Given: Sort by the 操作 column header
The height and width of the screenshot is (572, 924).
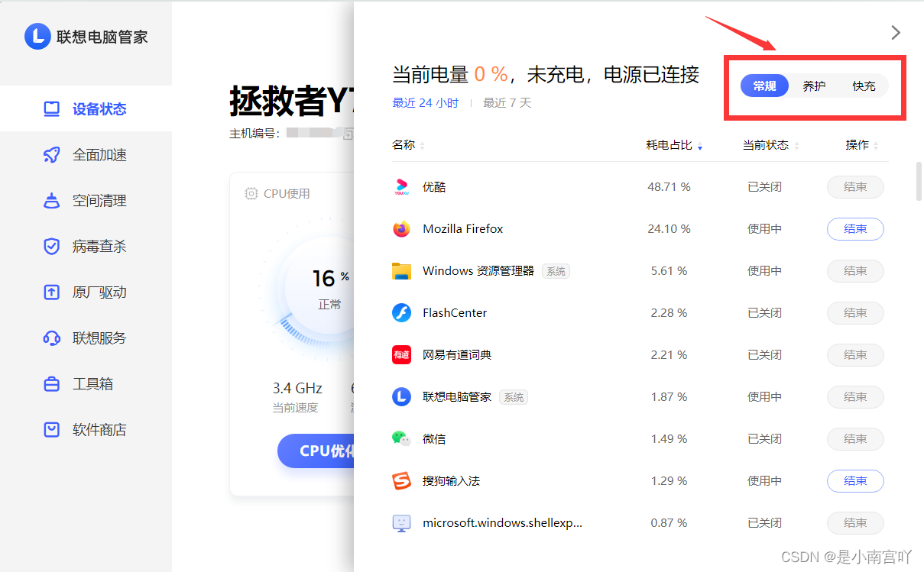Looking at the screenshot, I should (862, 145).
